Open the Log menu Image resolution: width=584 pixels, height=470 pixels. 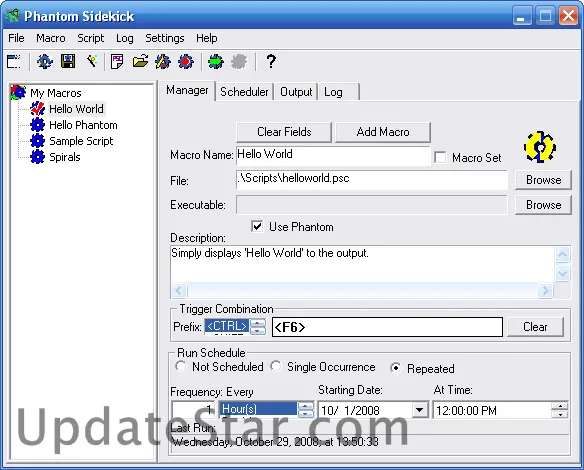point(124,38)
